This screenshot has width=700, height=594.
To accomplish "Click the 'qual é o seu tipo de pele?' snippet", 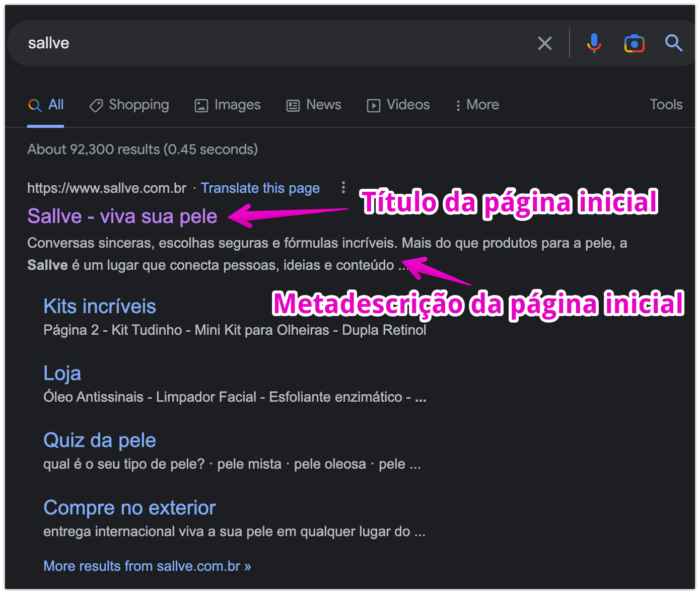I will tap(232, 464).
